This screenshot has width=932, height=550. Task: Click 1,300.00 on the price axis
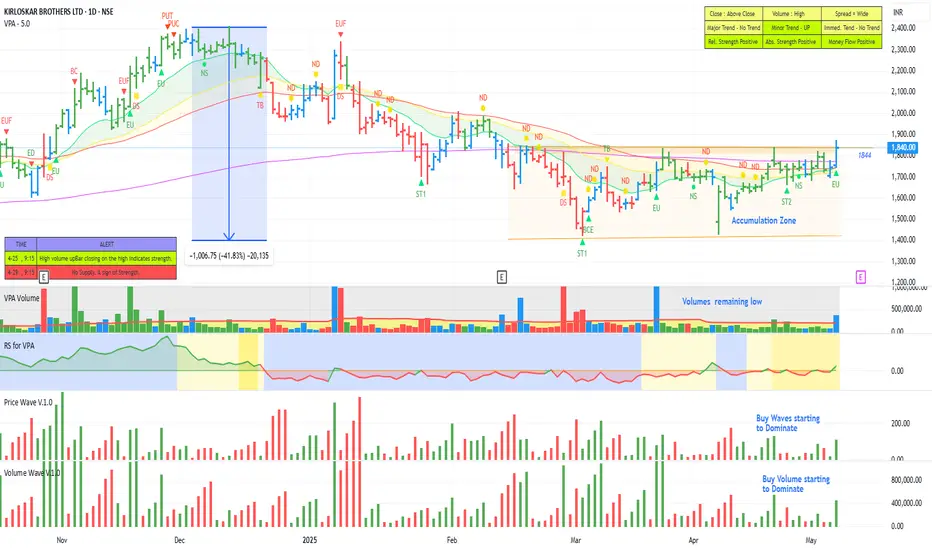coord(903,261)
